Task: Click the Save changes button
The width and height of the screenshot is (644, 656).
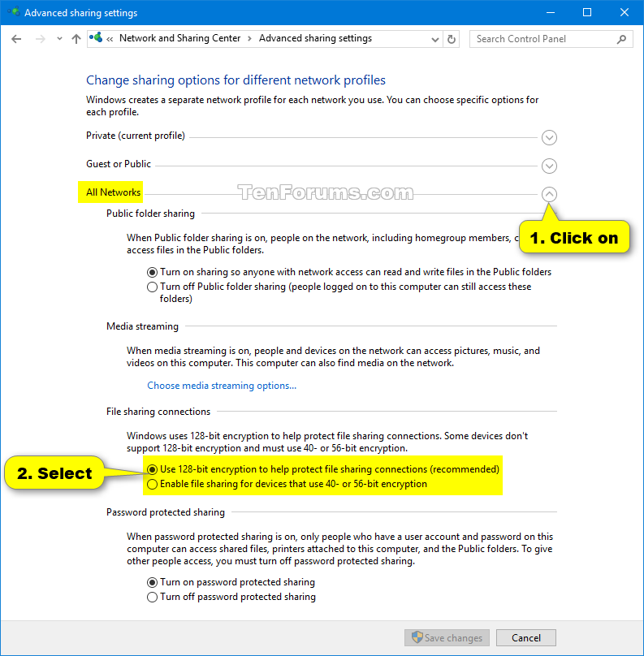Action: [x=447, y=637]
